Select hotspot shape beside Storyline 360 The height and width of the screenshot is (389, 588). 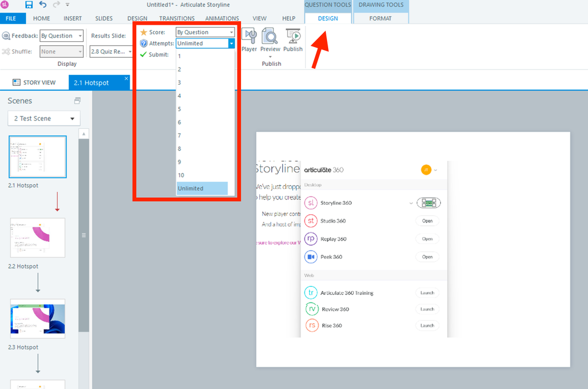(428, 203)
